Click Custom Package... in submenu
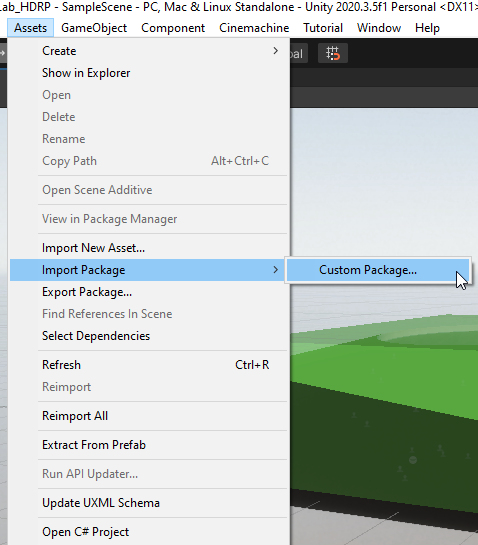This screenshot has width=478, height=545. coord(378,270)
